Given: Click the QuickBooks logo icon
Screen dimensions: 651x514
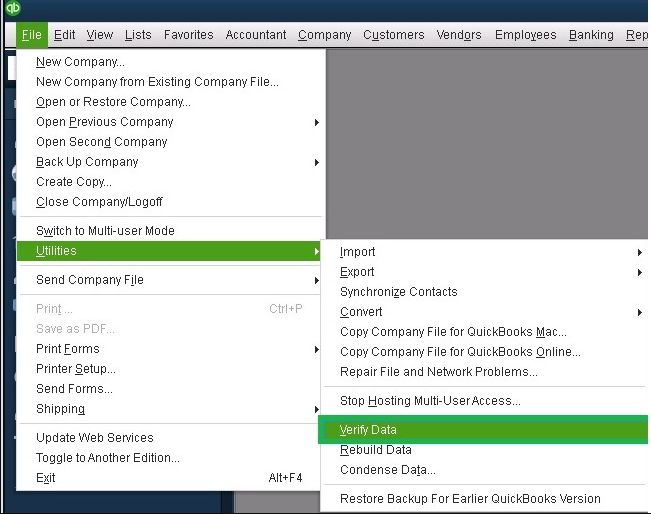Looking at the screenshot, I should pyautogui.click(x=12, y=7).
